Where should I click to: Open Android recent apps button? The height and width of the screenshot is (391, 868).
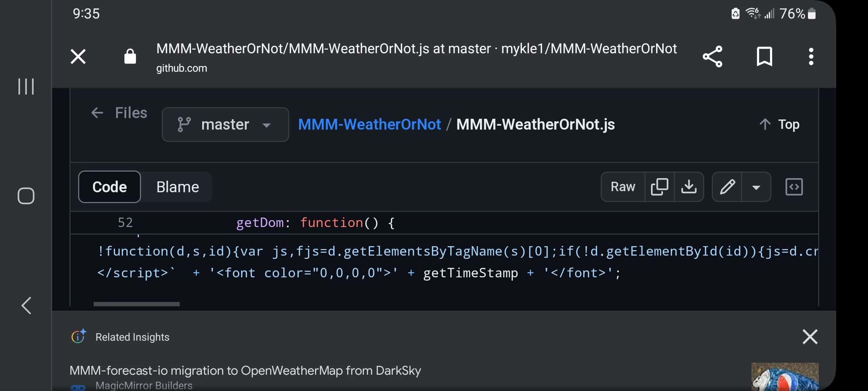tap(26, 86)
